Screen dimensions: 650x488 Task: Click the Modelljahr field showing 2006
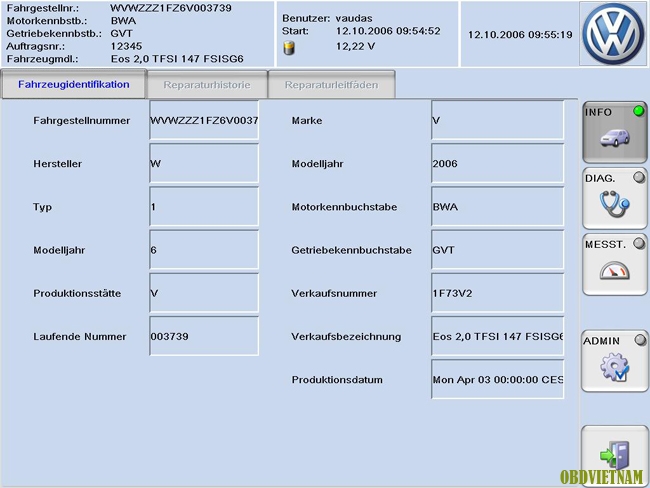497,163
